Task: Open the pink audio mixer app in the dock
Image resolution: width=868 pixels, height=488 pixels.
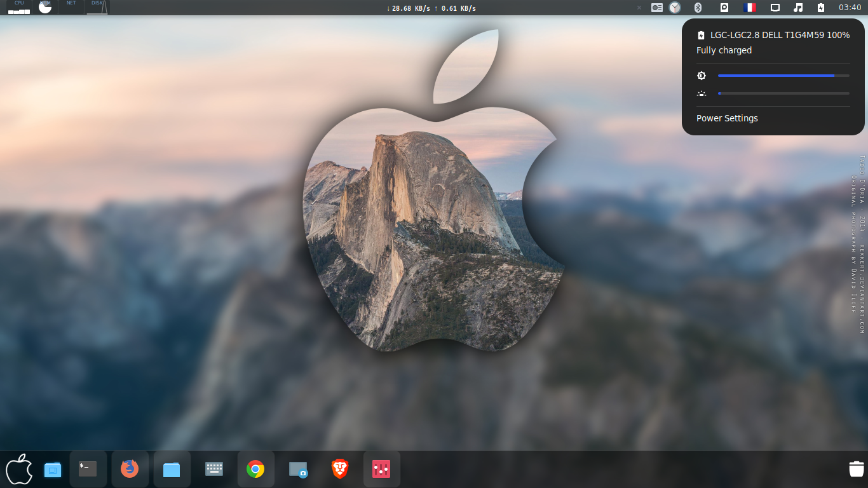Action: [x=381, y=470]
